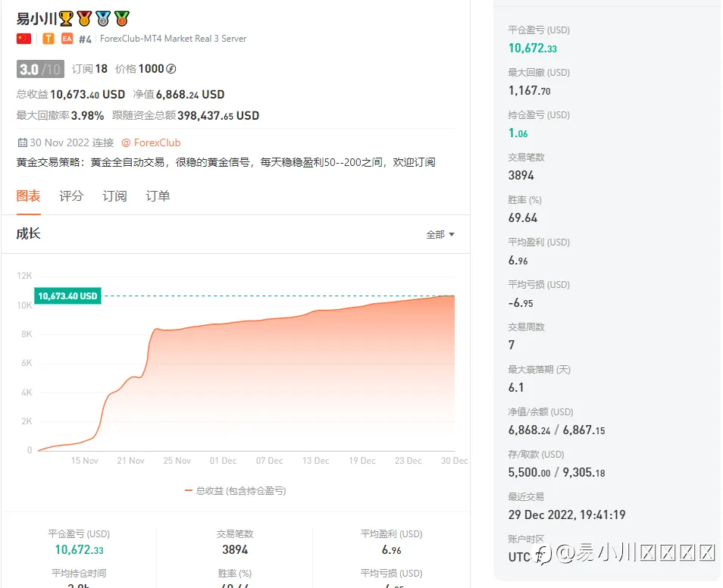This screenshot has height=588, width=723.
Task: Click bottom 平均盈利 value 6.96
Action: coord(392,549)
